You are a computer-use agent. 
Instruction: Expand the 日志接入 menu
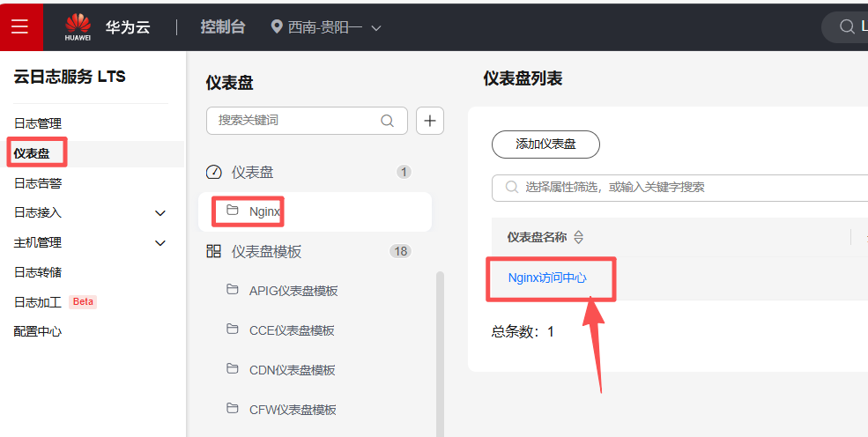pos(160,213)
